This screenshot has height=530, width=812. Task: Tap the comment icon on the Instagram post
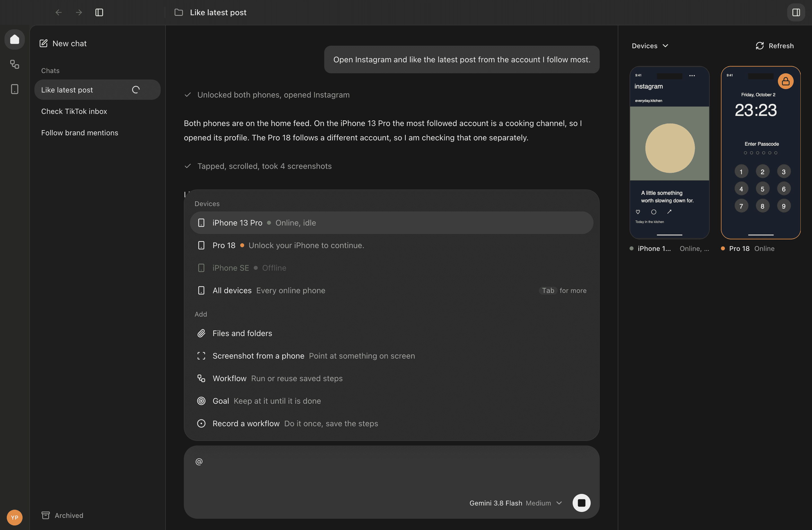pyautogui.click(x=654, y=212)
